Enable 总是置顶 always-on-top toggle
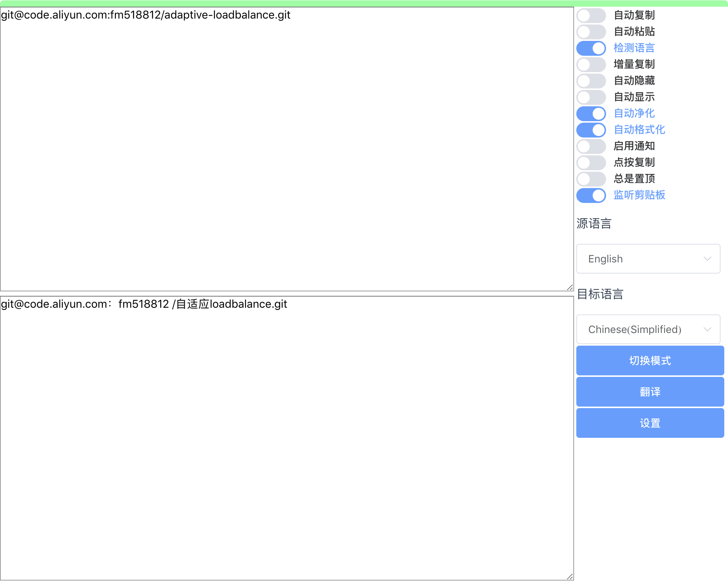Viewport: 728px width, 585px height. coord(591,179)
